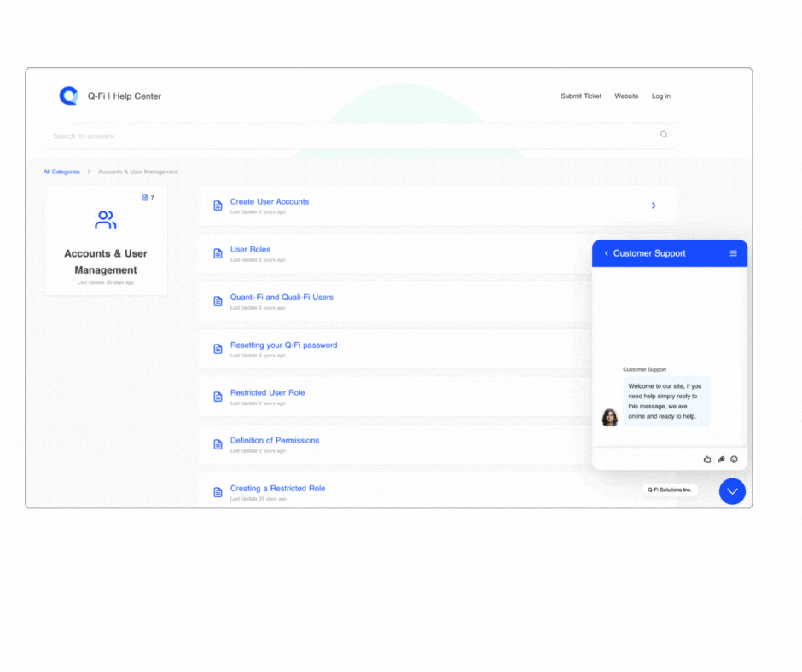Open the Website link
The image size is (802, 672).
pos(626,96)
